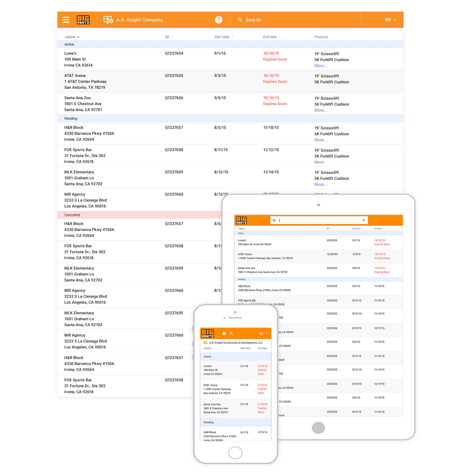Click the BigRentz logo in desktop header
This screenshot has height=476, width=475.
[83, 20]
